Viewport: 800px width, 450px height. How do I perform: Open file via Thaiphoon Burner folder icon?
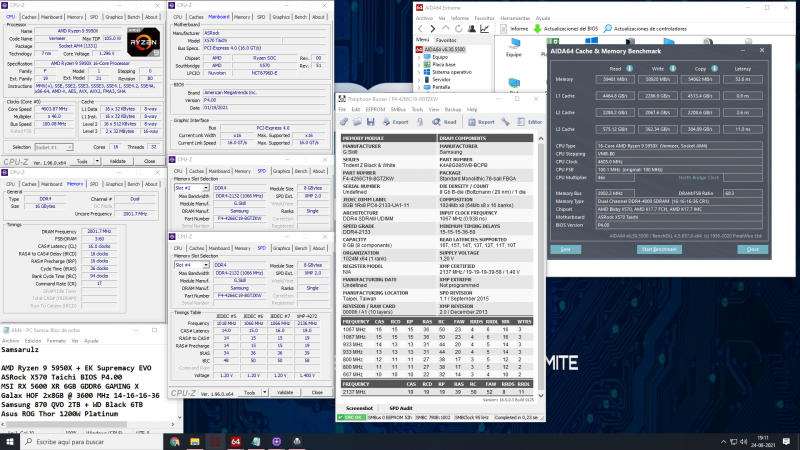tap(357, 122)
